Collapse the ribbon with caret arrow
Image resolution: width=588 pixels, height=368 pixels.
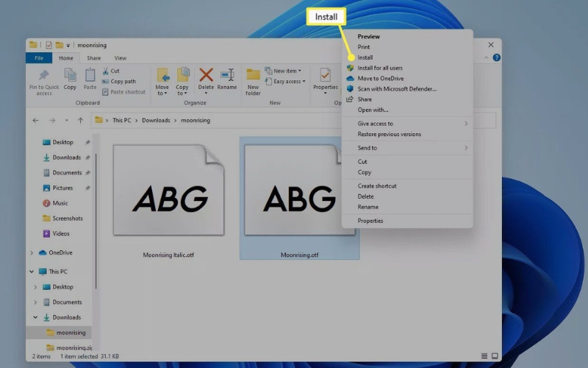pyautogui.click(x=487, y=57)
